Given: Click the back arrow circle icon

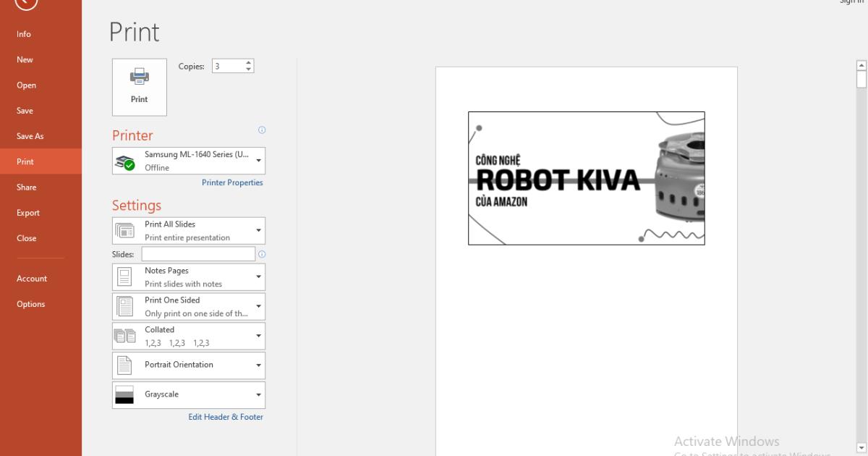Looking at the screenshot, I should point(25,2).
